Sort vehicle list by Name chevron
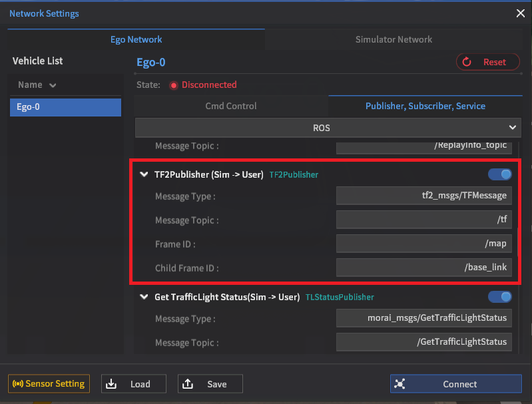Screen dimensions: 532x404 [x=53, y=85]
